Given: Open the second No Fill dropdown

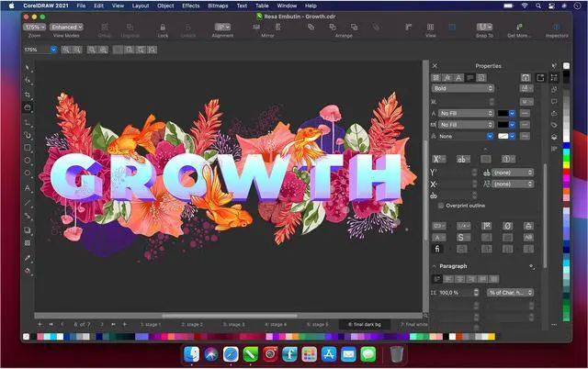Looking at the screenshot, I should pyautogui.click(x=466, y=124).
